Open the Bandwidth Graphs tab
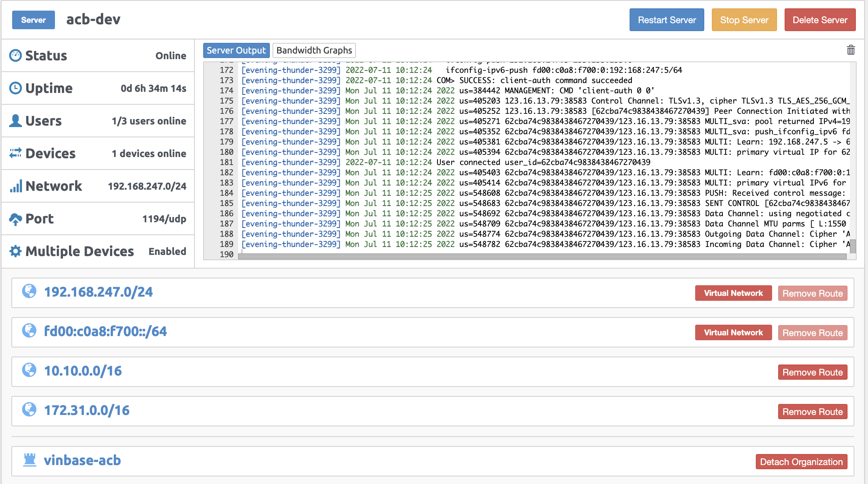 click(314, 50)
